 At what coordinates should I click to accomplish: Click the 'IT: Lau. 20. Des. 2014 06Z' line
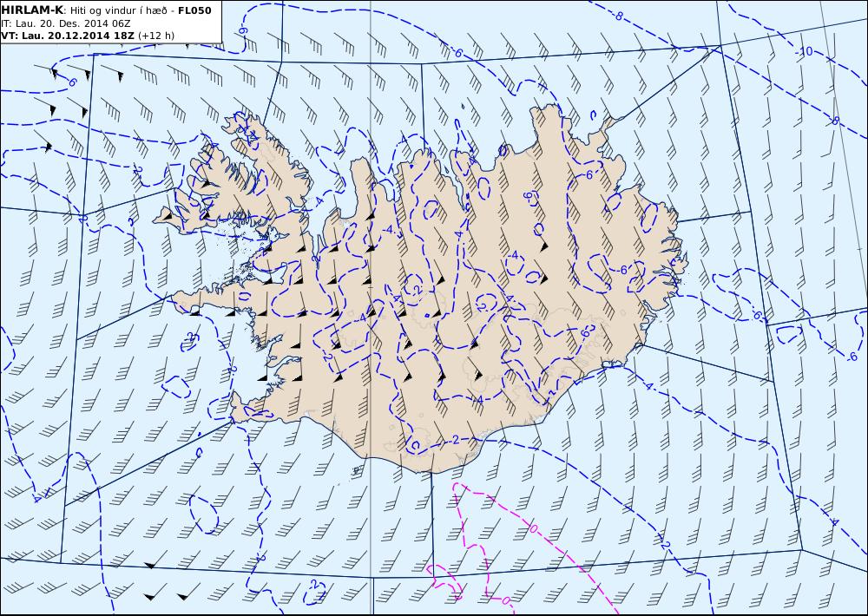[x=66, y=23]
